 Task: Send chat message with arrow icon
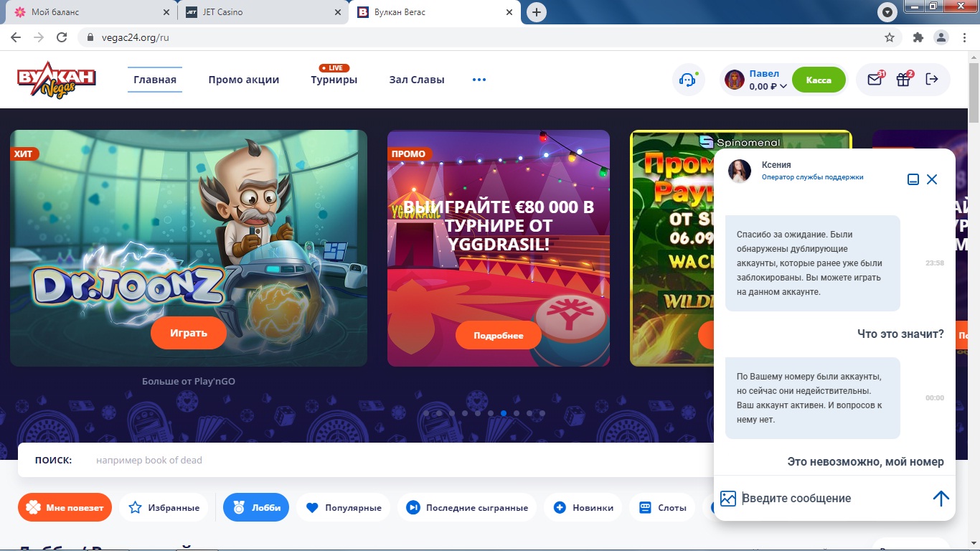pyautogui.click(x=941, y=499)
